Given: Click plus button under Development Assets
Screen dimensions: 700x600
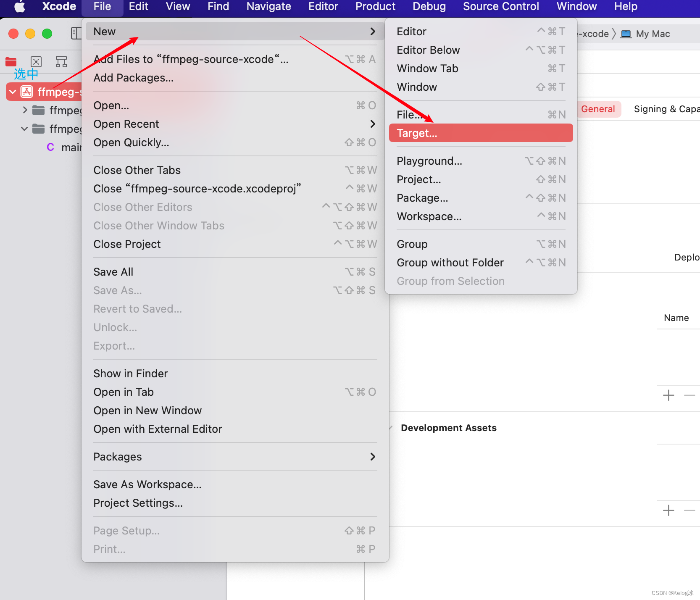Looking at the screenshot, I should (x=668, y=511).
